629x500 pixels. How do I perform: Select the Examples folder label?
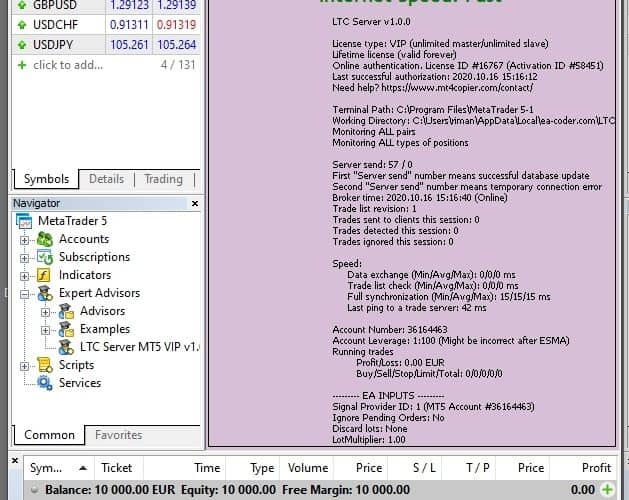click(x=105, y=329)
